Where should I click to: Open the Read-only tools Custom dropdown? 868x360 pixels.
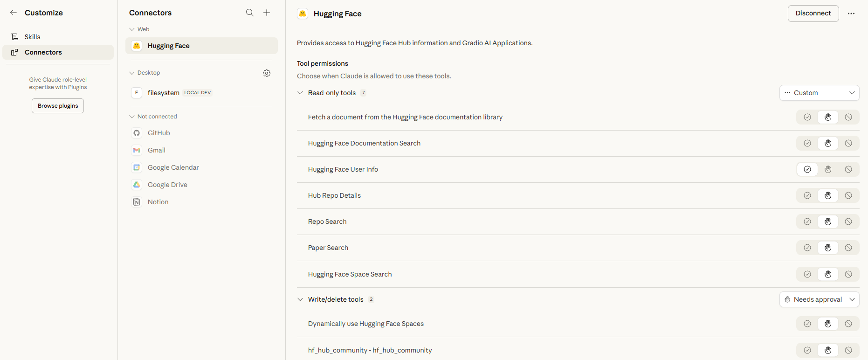tap(819, 93)
